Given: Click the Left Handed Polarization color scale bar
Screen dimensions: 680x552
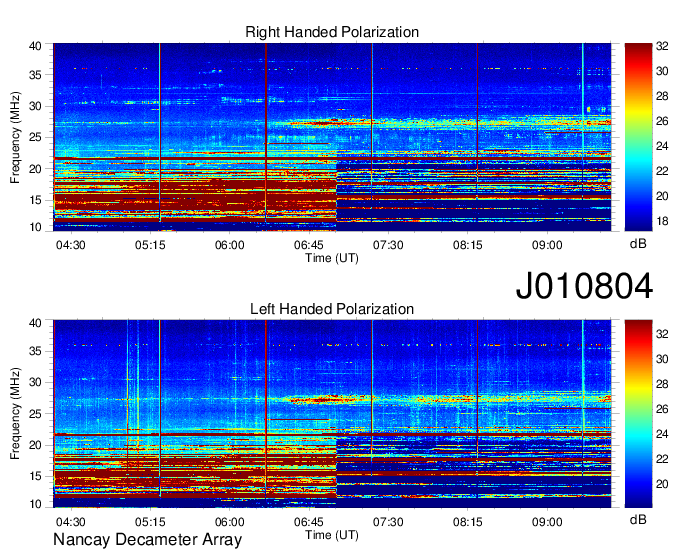Looking at the screenshot, I should [x=638, y=414].
